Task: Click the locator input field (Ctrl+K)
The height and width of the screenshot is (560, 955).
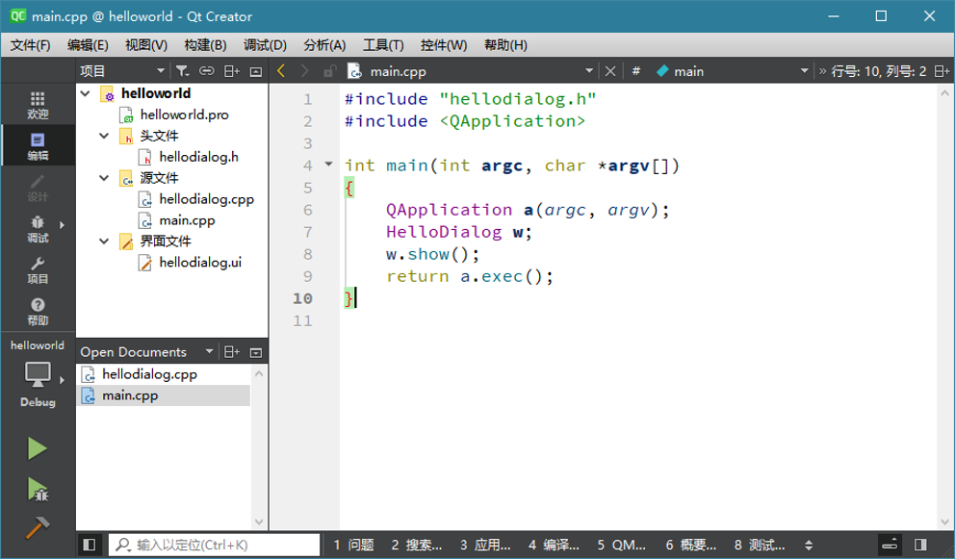Action: tap(214, 545)
